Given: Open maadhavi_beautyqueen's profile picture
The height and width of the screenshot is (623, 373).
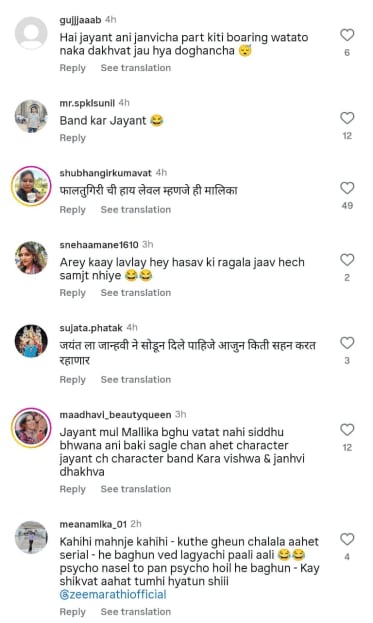Looking at the screenshot, I should [31, 428].
